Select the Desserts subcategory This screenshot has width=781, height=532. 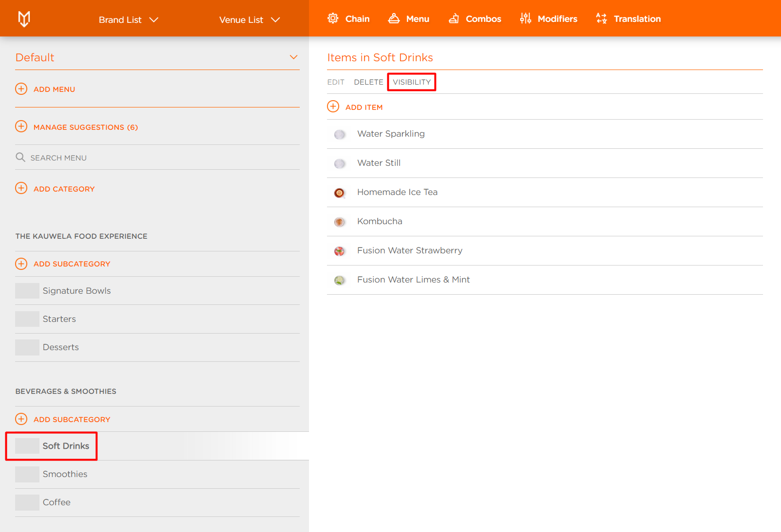pos(157,347)
